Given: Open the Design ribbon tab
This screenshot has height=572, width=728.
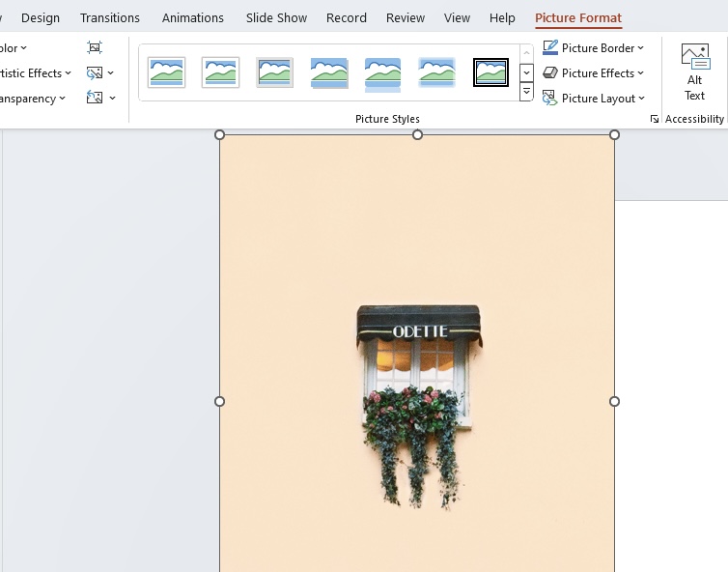Looking at the screenshot, I should (41, 17).
